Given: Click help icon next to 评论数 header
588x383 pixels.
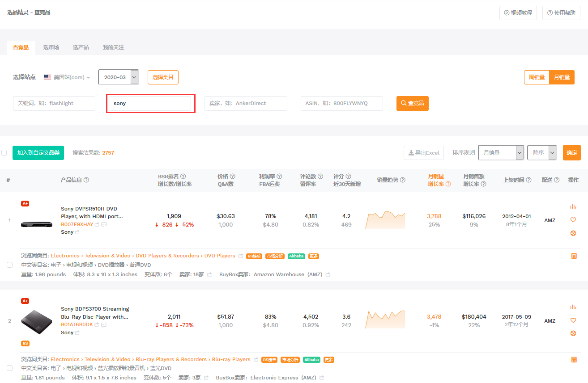Looking at the screenshot, I should click(x=320, y=177).
